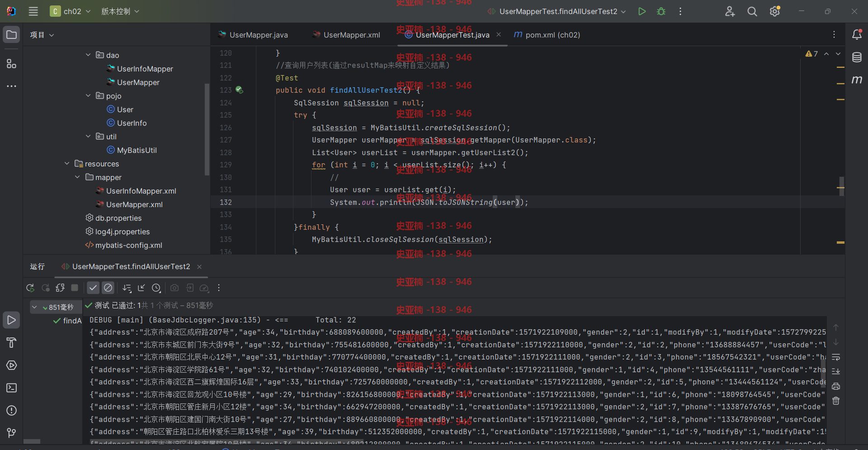Viewport: 868px width, 450px height.
Task: Click the 7 warnings inspection indicator
Action: [811, 54]
